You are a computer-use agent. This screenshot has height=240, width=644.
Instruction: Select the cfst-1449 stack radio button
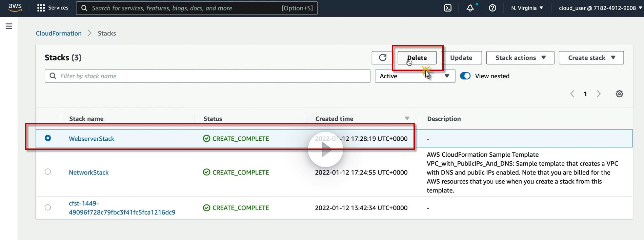coord(48,207)
